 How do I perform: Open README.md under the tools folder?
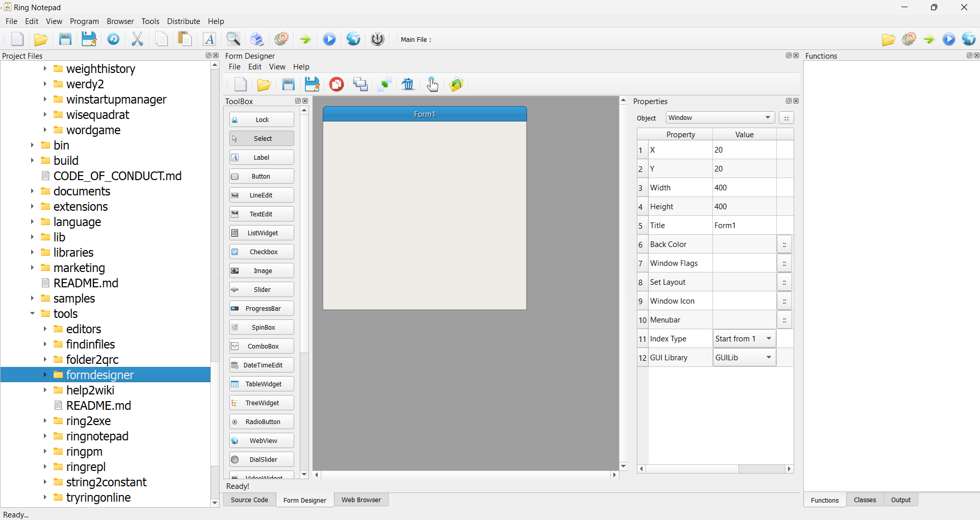point(99,405)
